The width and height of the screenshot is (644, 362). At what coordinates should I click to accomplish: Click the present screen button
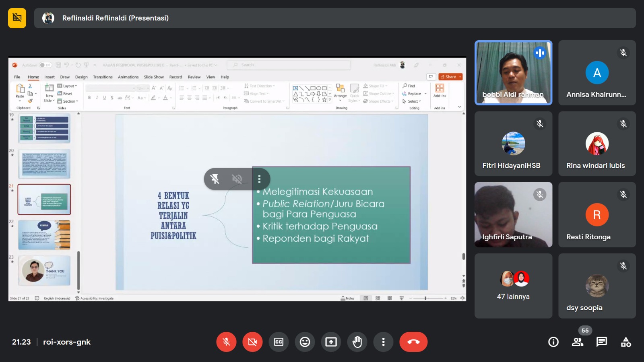(331, 342)
